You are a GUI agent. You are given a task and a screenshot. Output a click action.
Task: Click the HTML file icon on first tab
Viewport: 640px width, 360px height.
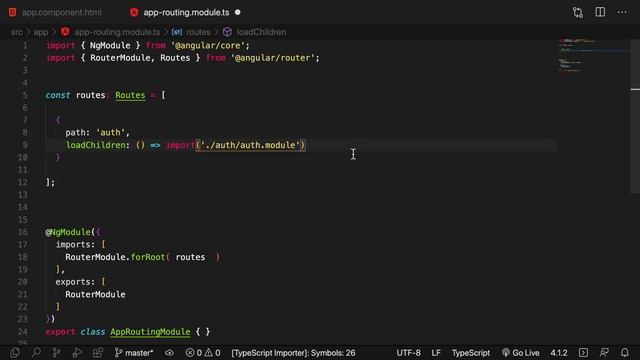pos(13,12)
